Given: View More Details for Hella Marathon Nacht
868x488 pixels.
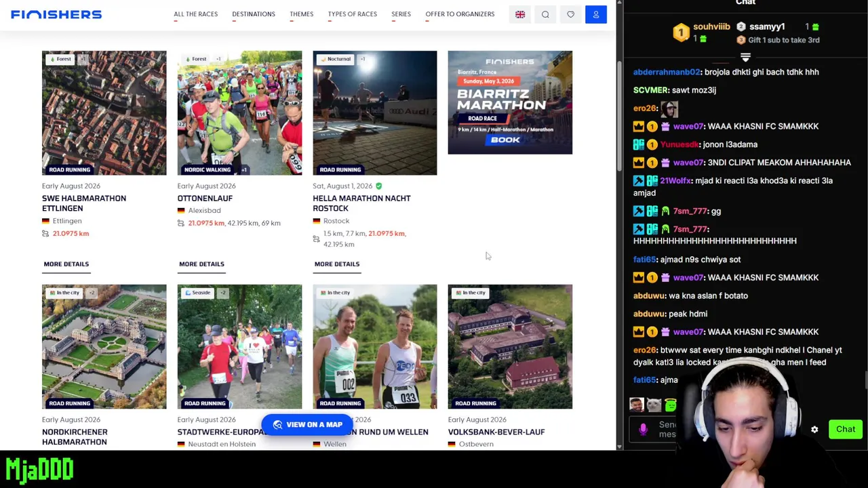Looking at the screenshot, I should 337,264.
